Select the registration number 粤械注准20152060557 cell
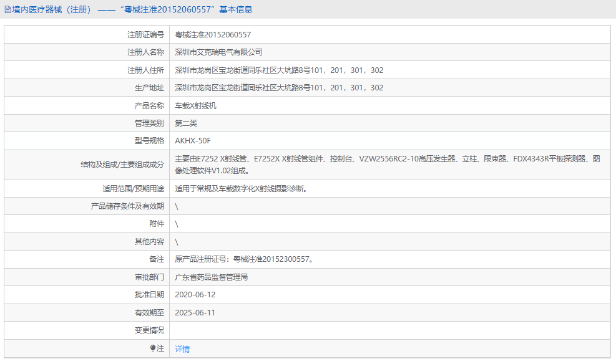This screenshot has width=616, height=364. (x=212, y=35)
